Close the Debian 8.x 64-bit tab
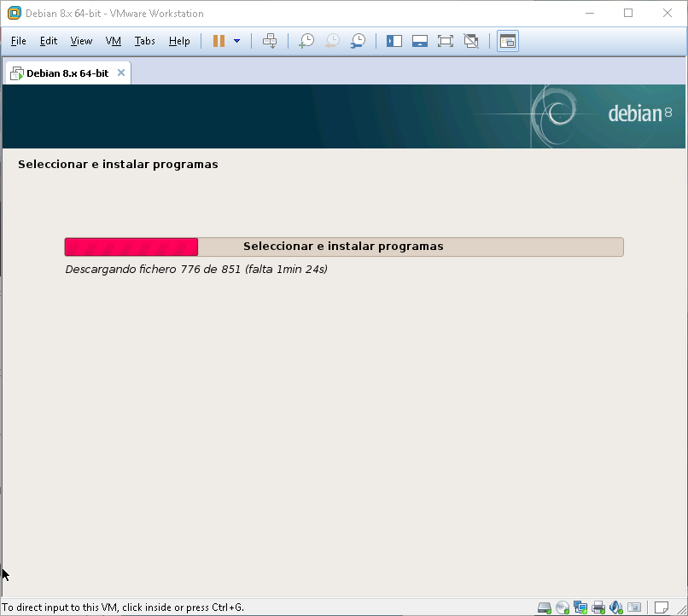Screen dimensions: 688x616 pos(121,73)
